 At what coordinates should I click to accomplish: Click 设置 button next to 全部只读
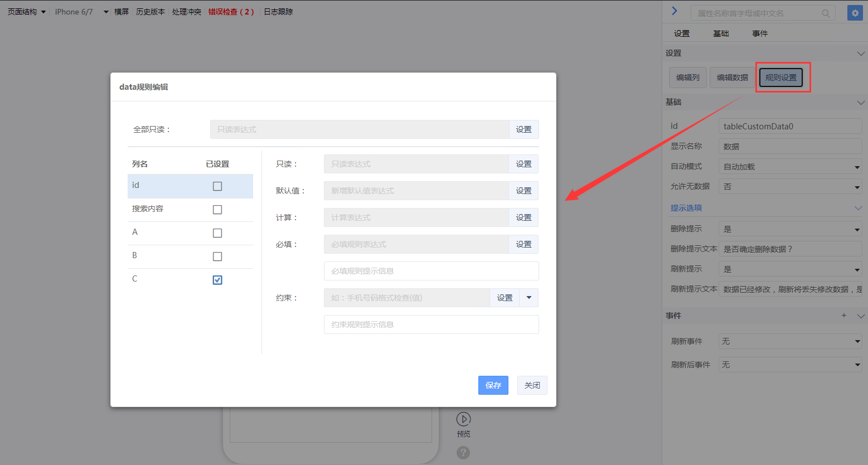(x=523, y=129)
